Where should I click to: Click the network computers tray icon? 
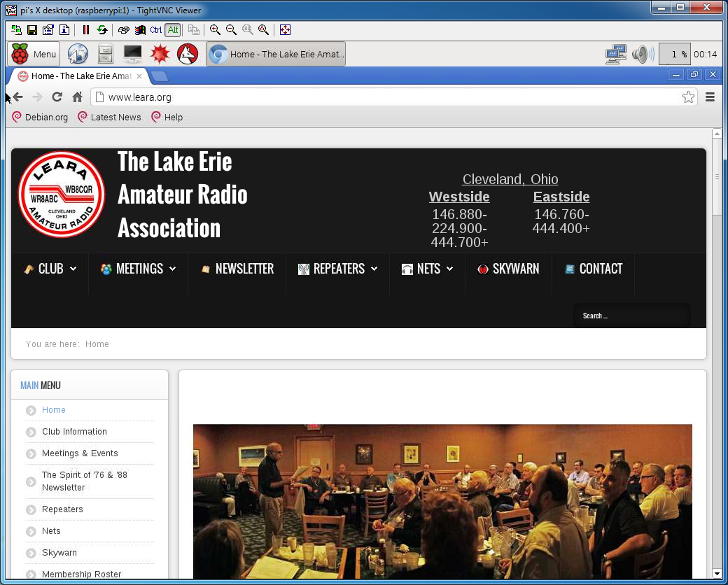click(616, 55)
